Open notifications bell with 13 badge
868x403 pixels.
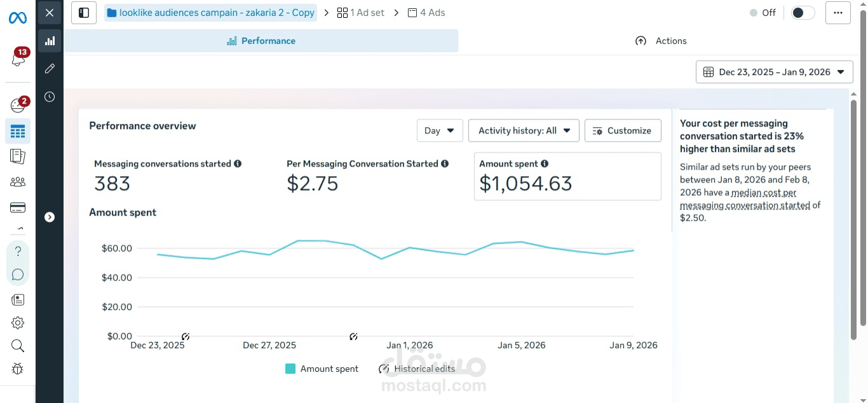click(18, 59)
